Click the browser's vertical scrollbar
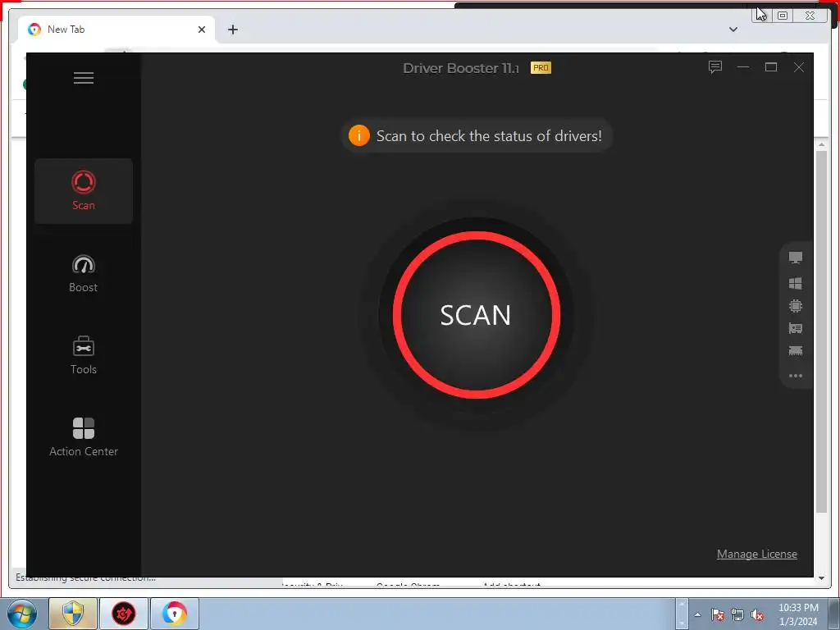 (x=821, y=331)
